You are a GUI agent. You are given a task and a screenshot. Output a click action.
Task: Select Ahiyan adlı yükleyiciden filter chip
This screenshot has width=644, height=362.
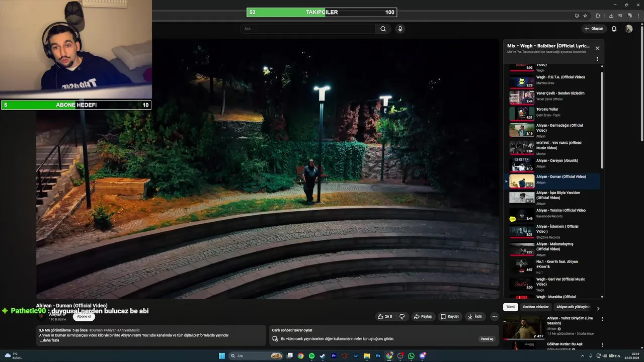573,307
